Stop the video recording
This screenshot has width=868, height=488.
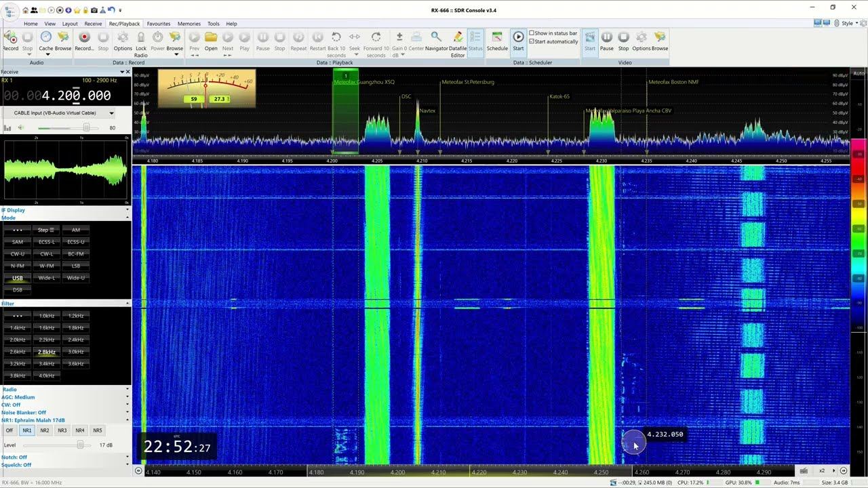point(623,41)
